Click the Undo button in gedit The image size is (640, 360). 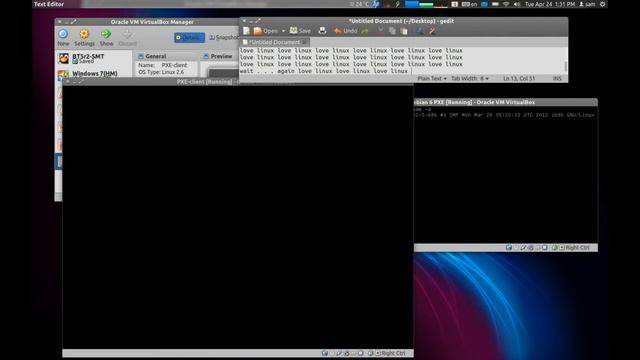pos(345,31)
